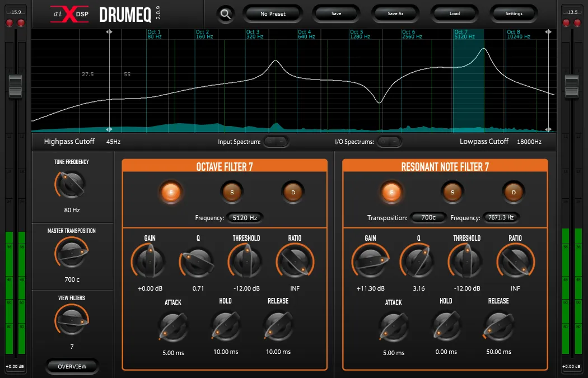
Task: Click the Transposition field showing 700c
Action: tap(428, 217)
